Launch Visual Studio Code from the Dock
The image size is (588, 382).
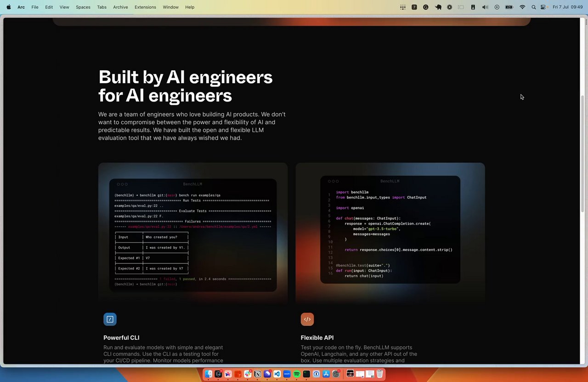click(277, 374)
